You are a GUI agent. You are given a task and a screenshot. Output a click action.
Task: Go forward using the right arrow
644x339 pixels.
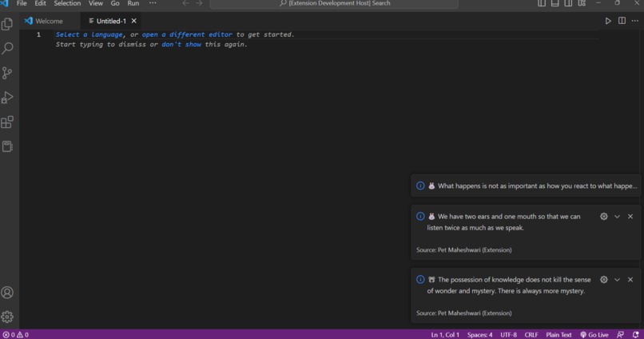click(x=199, y=3)
